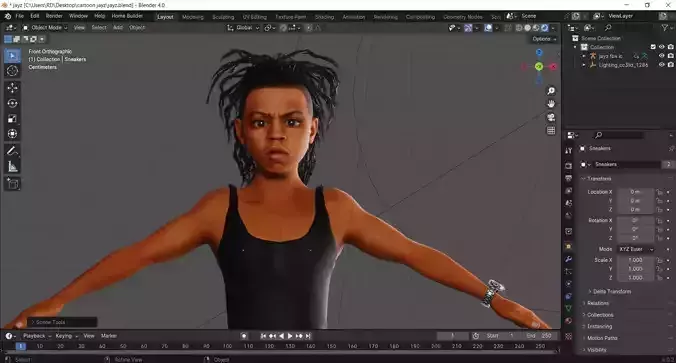The width and height of the screenshot is (676, 363).
Task: Click the outliner search magnifier icon
Action: (608, 28)
